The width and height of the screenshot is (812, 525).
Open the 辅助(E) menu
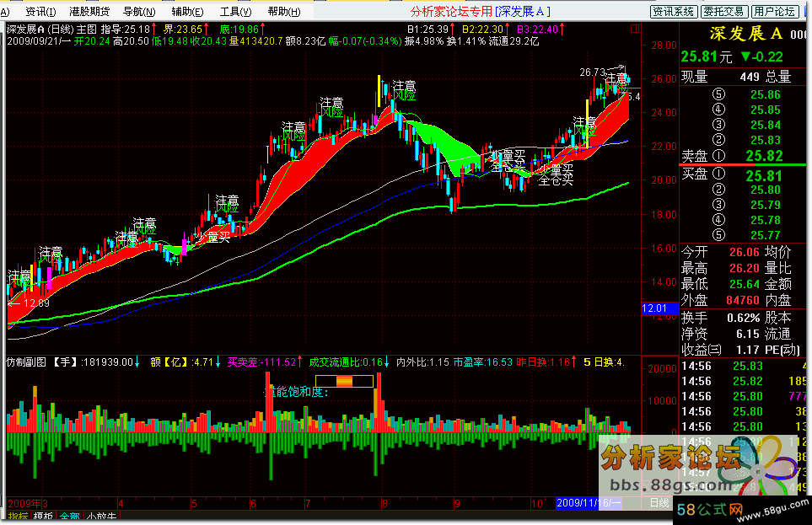pyautogui.click(x=187, y=12)
